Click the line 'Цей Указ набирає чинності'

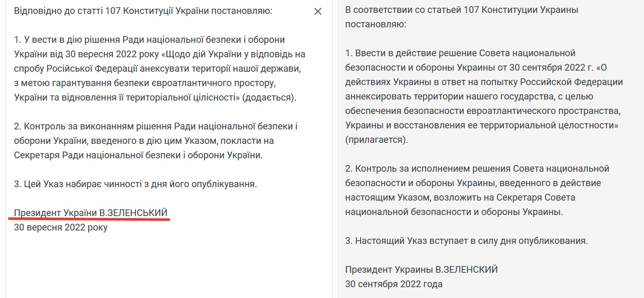[x=135, y=184]
